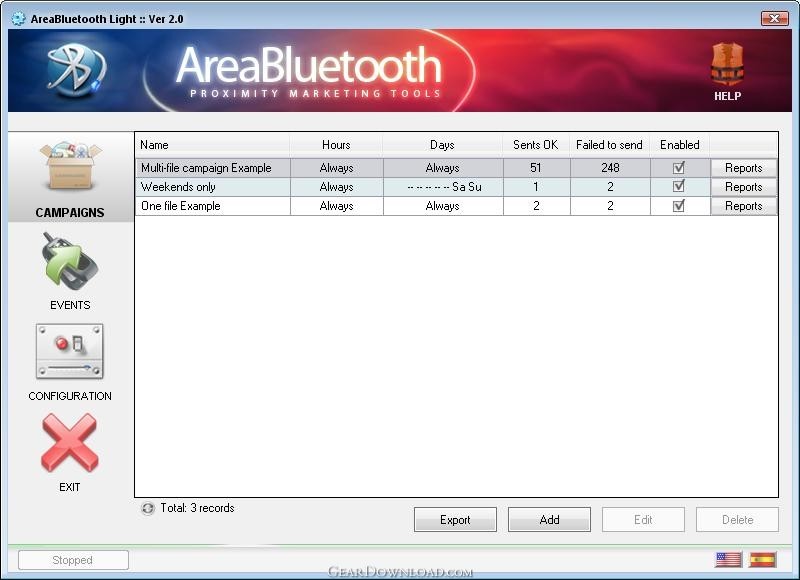Screen dimensions: 800x580
Task: Open Reports for One file Example
Action: [x=743, y=206]
